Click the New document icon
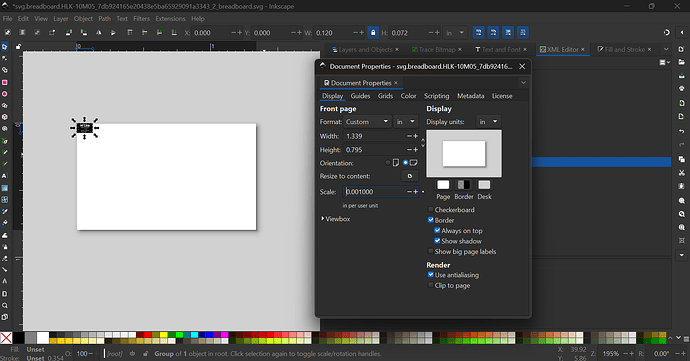690x361 pixels. [x=682, y=49]
